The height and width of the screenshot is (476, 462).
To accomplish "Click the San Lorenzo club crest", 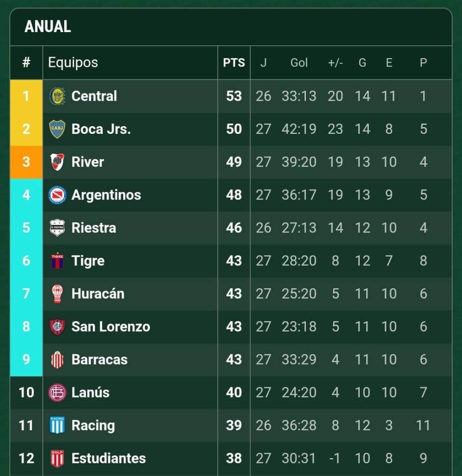I will click(x=57, y=327).
